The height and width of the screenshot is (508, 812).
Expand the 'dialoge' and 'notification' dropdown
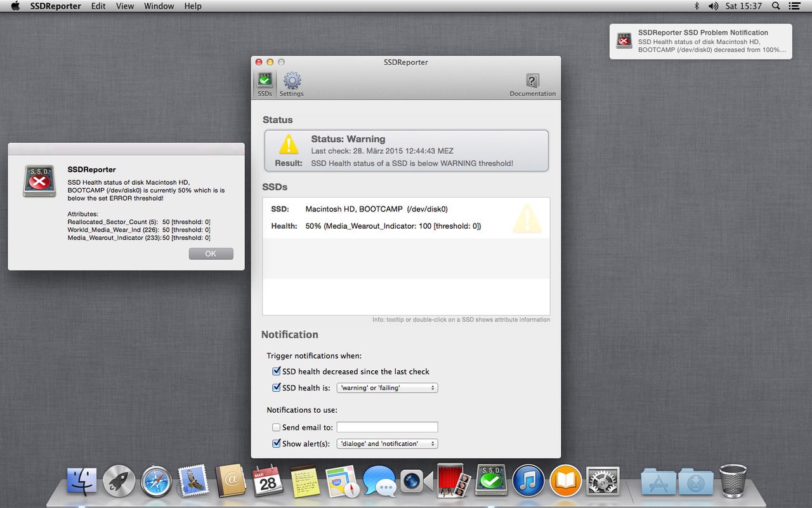click(387, 443)
